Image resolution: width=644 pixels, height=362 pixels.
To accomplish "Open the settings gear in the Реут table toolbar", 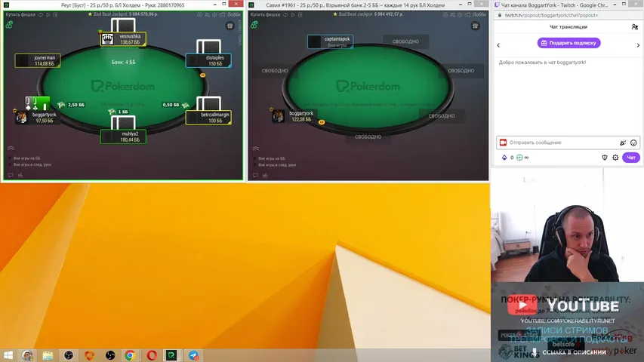I will point(214,14).
